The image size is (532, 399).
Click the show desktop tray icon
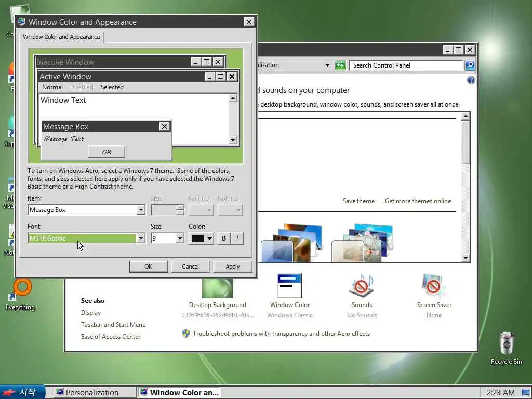526,393
